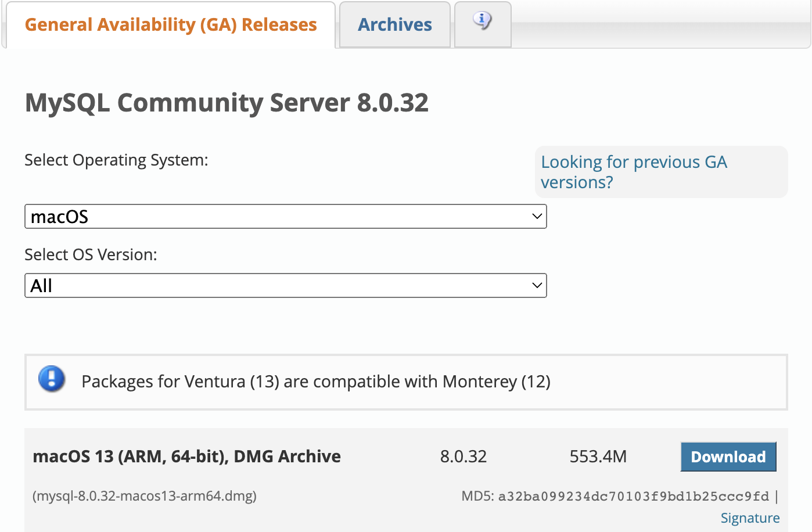Click the MD5 checksum value
This screenshot has height=532, width=812.
634,497
